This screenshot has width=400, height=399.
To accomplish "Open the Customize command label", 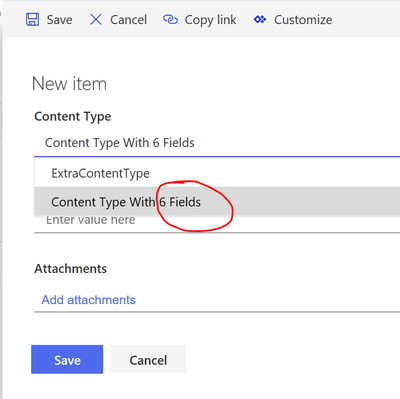I will point(303,20).
